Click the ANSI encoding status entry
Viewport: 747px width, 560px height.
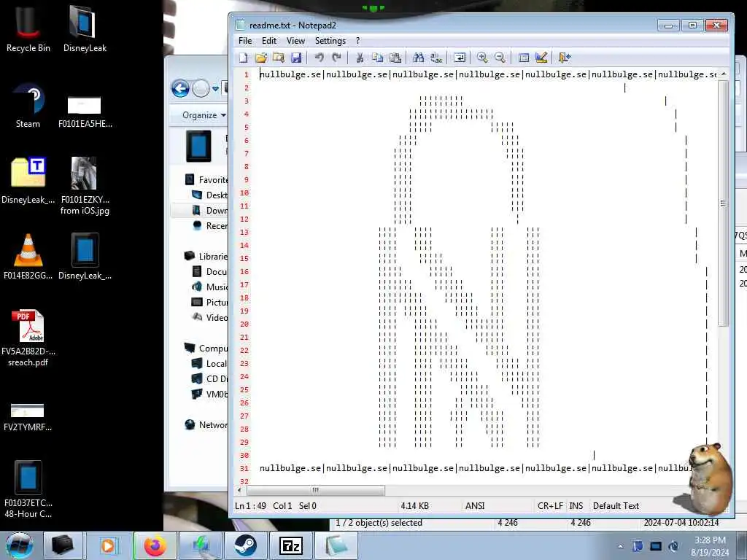click(x=475, y=506)
